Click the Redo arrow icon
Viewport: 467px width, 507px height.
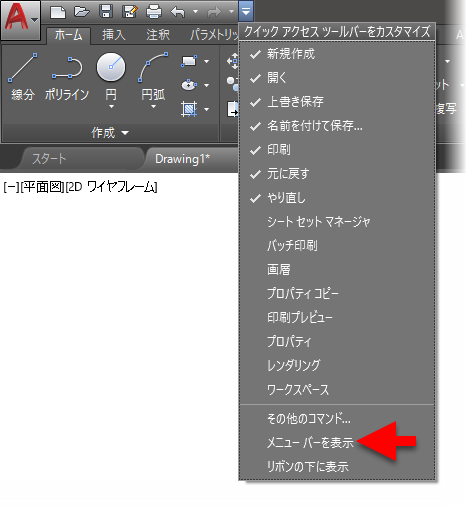pos(214,12)
